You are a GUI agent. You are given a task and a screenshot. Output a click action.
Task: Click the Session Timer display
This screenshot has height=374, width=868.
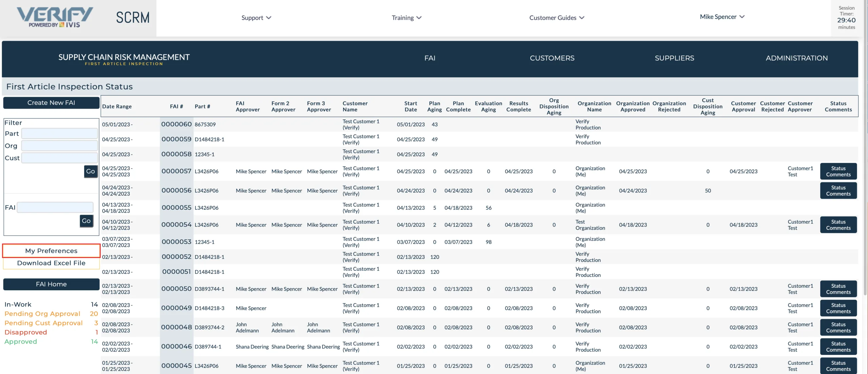point(846,18)
